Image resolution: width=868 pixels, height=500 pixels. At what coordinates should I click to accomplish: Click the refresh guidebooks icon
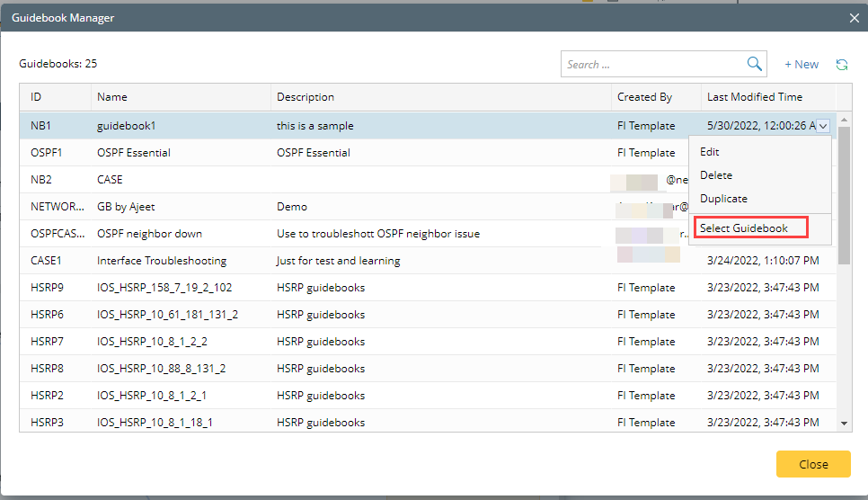coord(842,65)
